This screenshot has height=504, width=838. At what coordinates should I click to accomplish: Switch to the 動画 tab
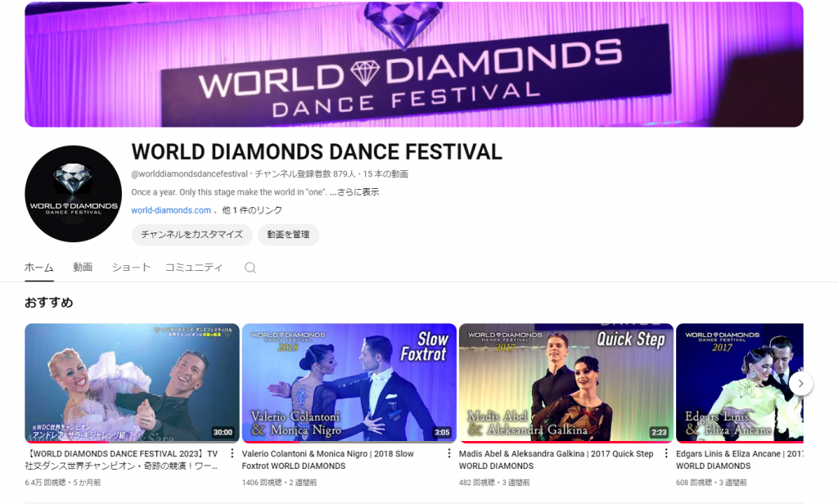(x=83, y=268)
